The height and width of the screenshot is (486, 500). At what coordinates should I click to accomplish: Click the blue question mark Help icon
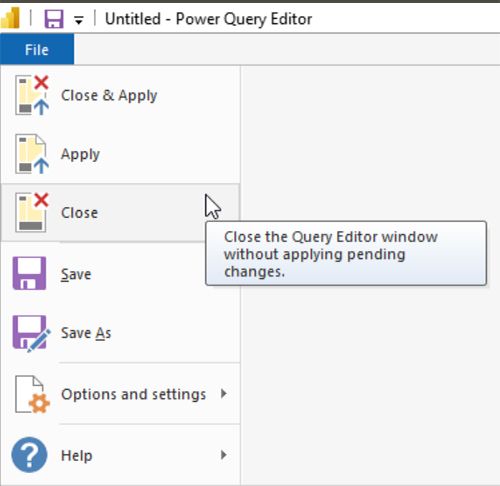29,455
